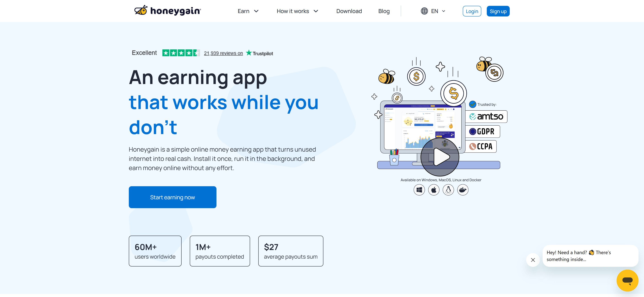This screenshot has width=644, height=297.
Task: Select the Linux penguin download icon
Action: pos(448,190)
